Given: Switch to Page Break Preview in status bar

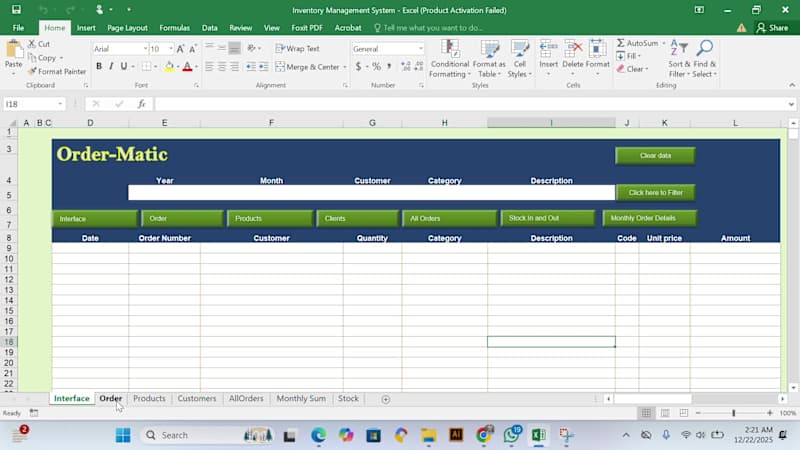Looking at the screenshot, I should pyautogui.click(x=684, y=413).
